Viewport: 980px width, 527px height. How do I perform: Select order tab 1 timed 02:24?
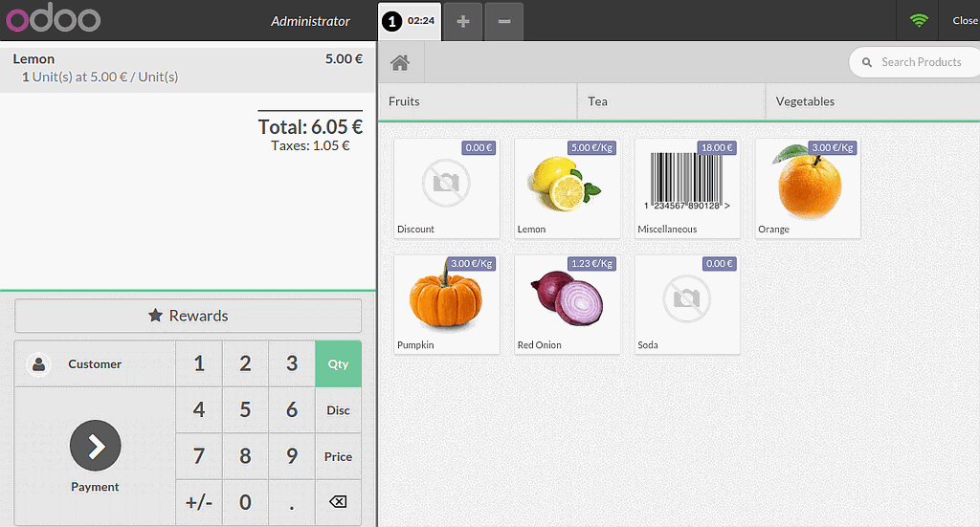(x=410, y=21)
